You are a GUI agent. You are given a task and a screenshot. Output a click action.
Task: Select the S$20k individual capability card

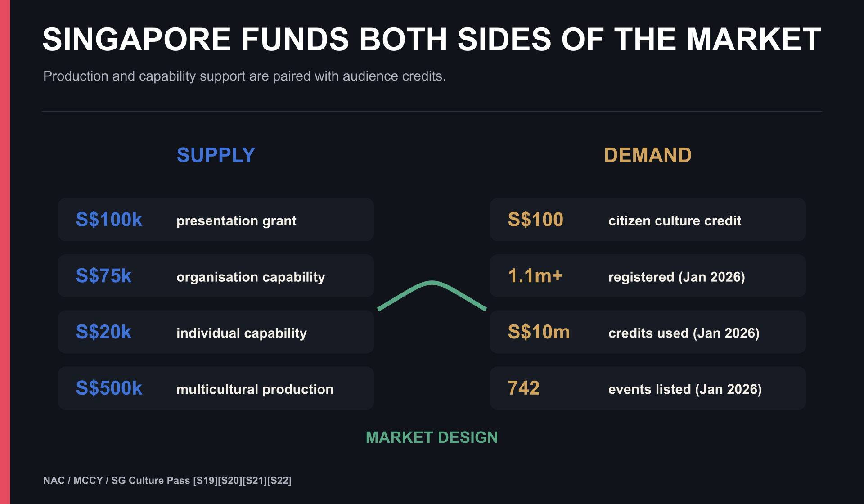216,332
